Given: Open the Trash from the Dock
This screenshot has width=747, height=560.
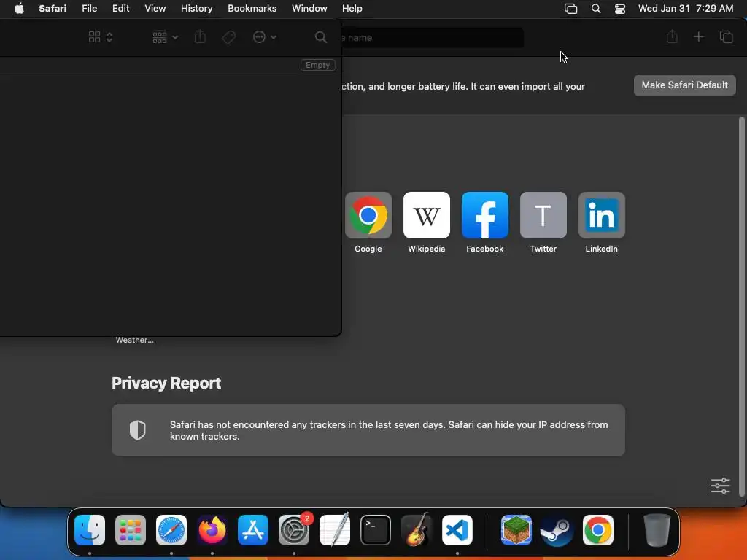Looking at the screenshot, I should point(657,530).
